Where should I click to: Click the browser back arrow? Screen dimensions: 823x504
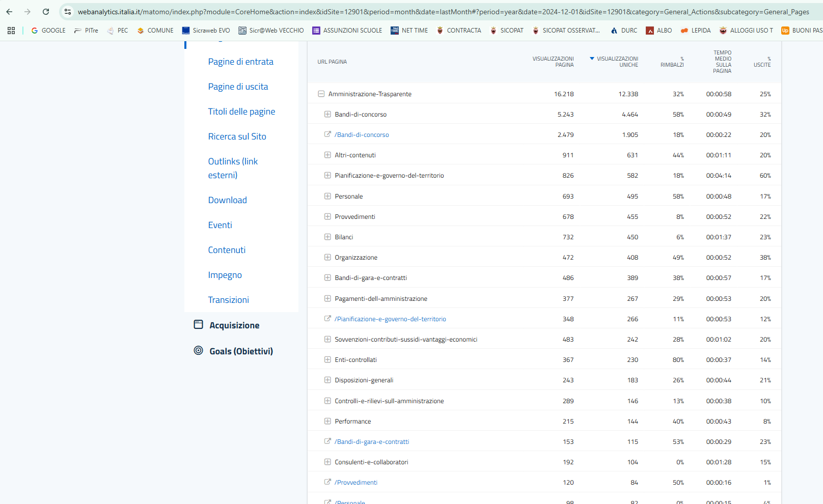(9, 12)
